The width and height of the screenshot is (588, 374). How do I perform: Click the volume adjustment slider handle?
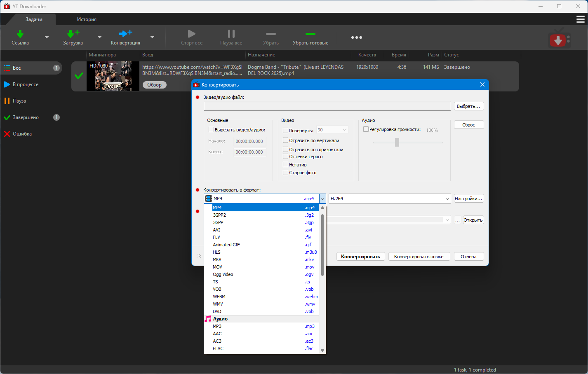(x=397, y=142)
